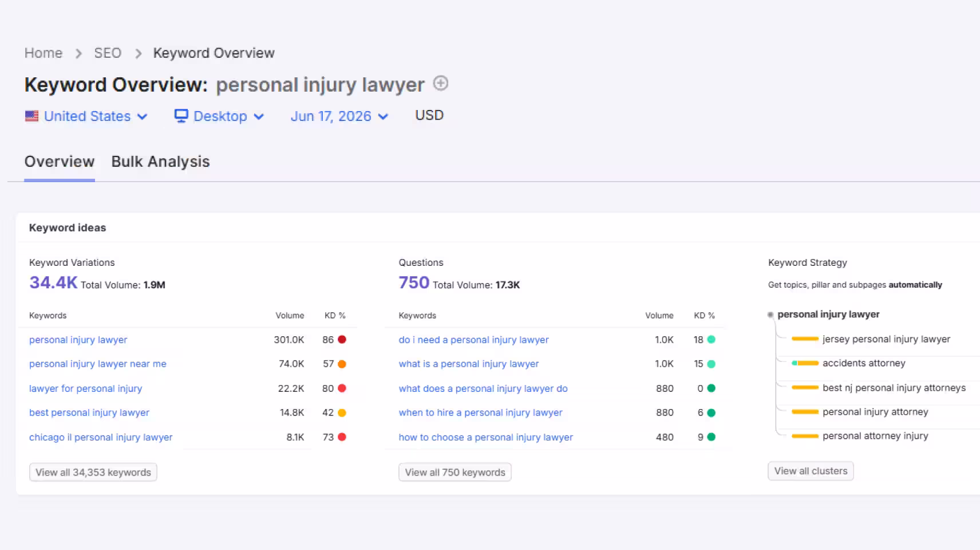The image size is (980, 550).
Task: Open what is a personal injury lawyer question
Action: [x=469, y=364]
